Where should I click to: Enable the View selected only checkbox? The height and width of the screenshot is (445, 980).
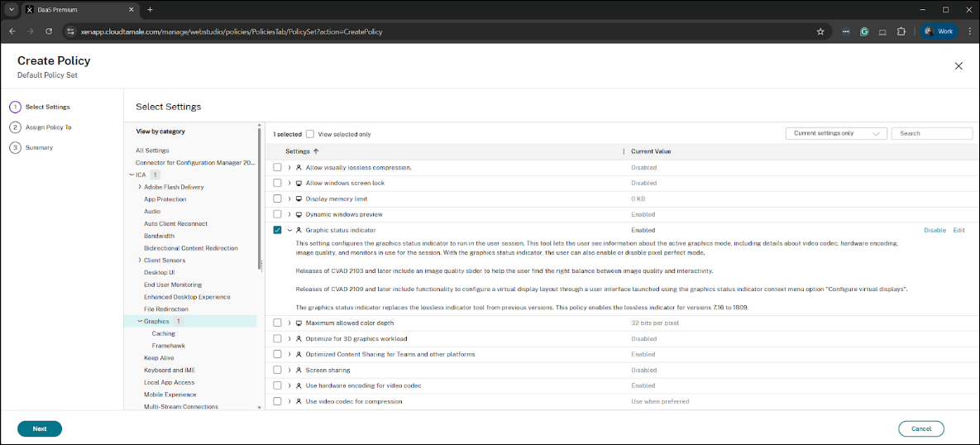[x=310, y=134]
